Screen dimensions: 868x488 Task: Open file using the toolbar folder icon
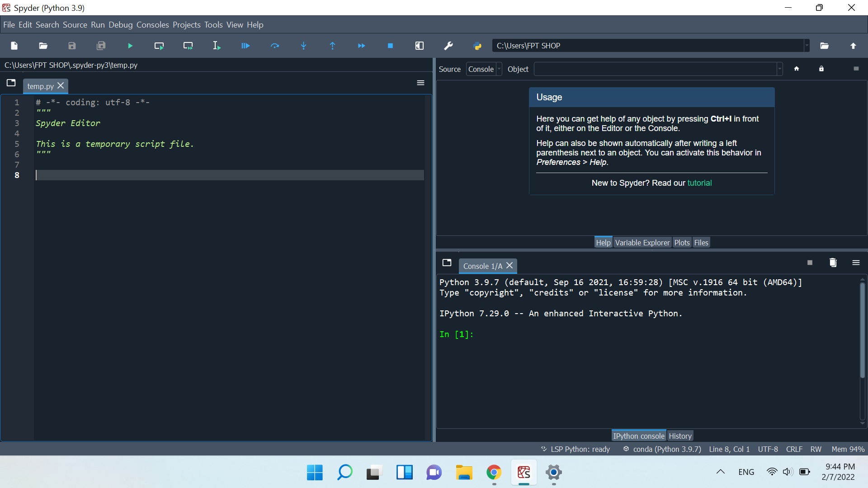point(43,46)
